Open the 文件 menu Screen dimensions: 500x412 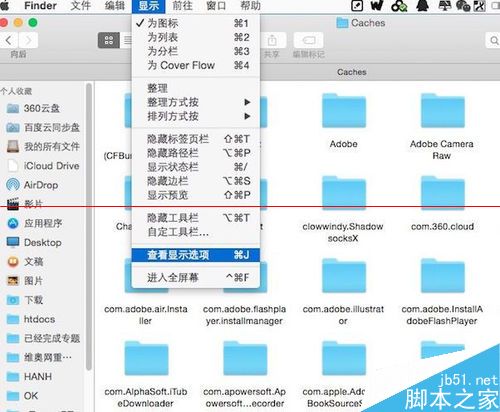pos(81,6)
